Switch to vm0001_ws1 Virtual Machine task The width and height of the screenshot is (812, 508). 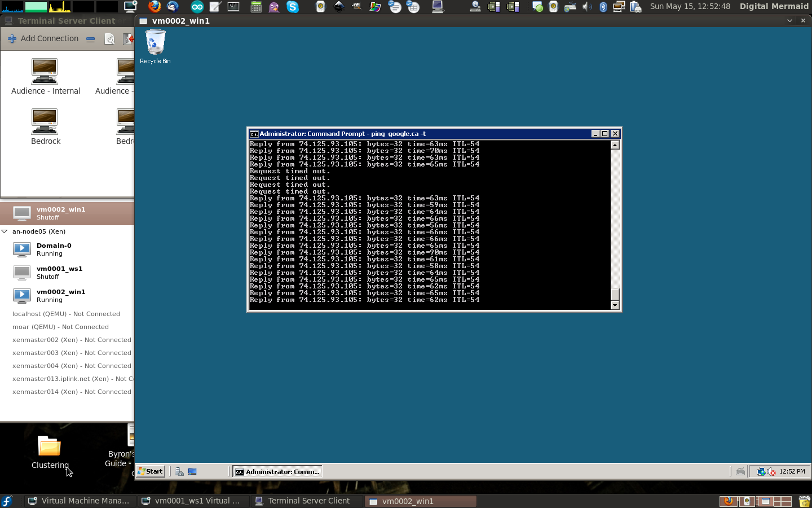click(192, 501)
